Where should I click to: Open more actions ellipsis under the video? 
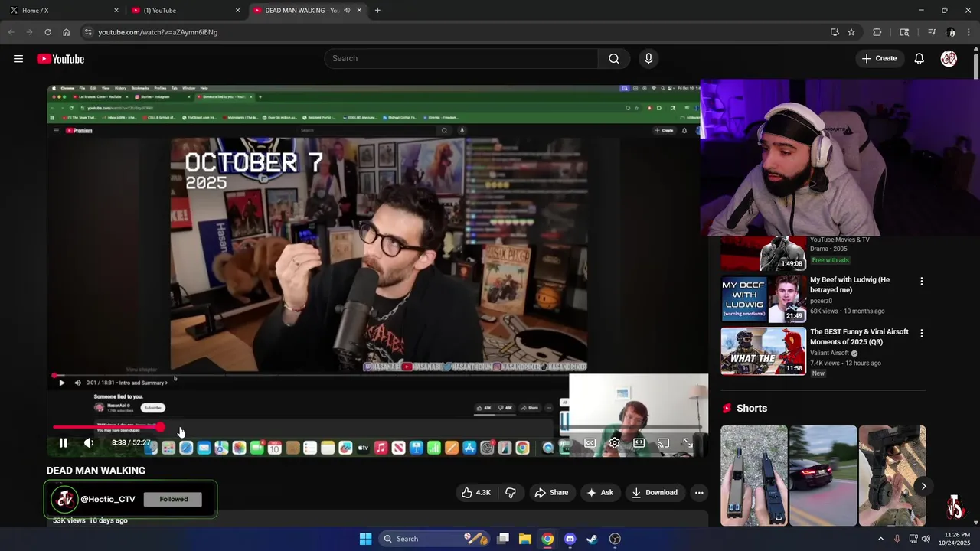tap(699, 493)
